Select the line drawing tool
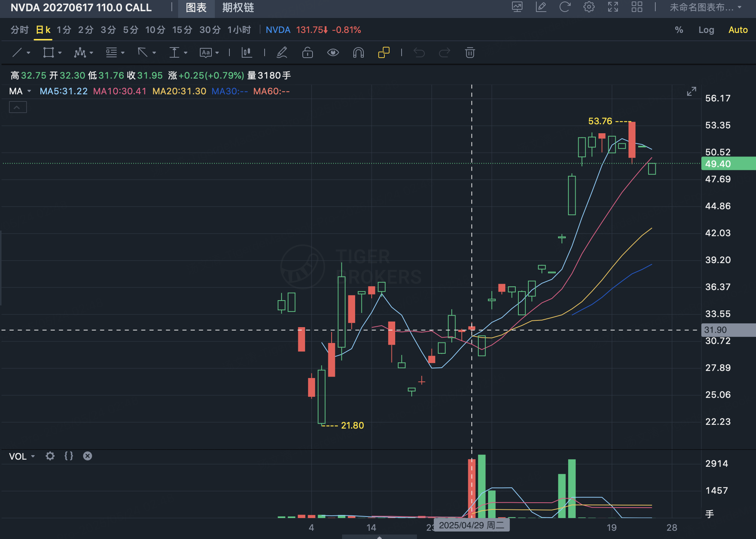756x539 pixels. point(17,52)
